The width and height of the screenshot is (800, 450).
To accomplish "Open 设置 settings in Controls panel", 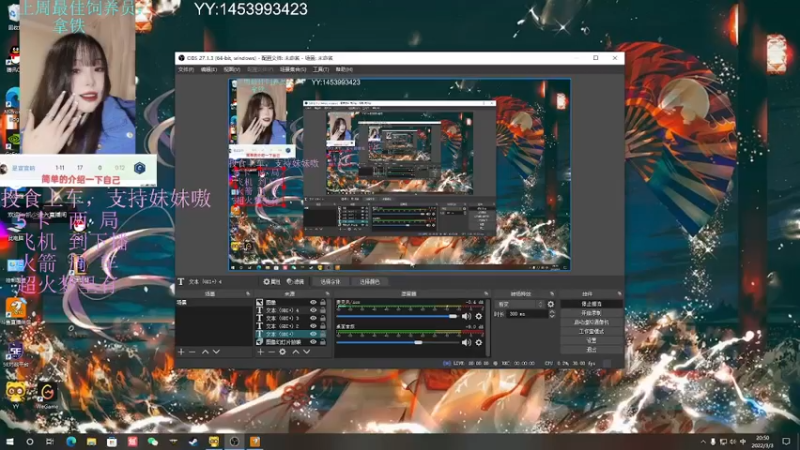I will pyautogui.click(x=591, y=341).
